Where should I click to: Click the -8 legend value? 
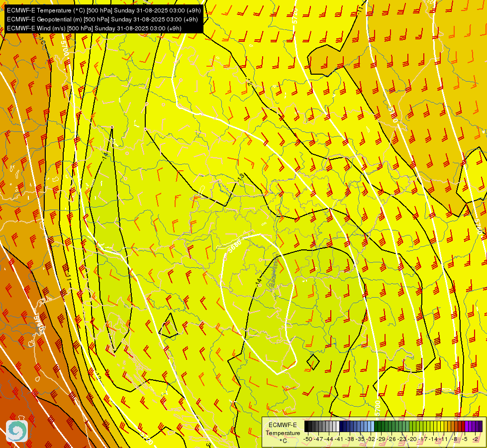(x=454, y=440)
